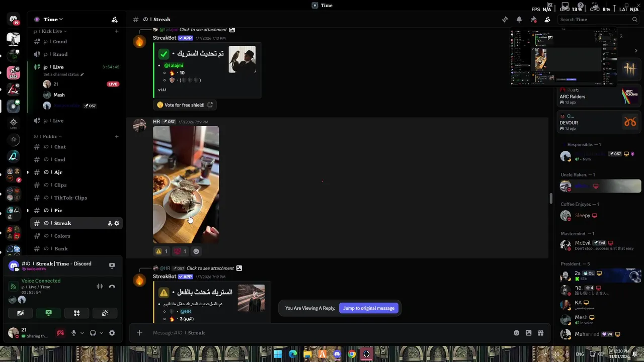Start an Activity button

tap(77, 313)
